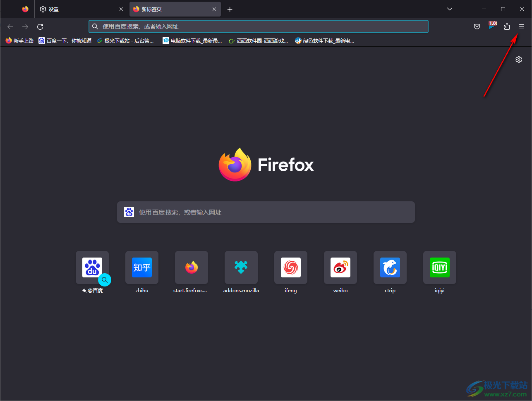Viewport: 532px width, 401px height.
Task: Open new tab page personalize gear
Action: coord(519,60)
